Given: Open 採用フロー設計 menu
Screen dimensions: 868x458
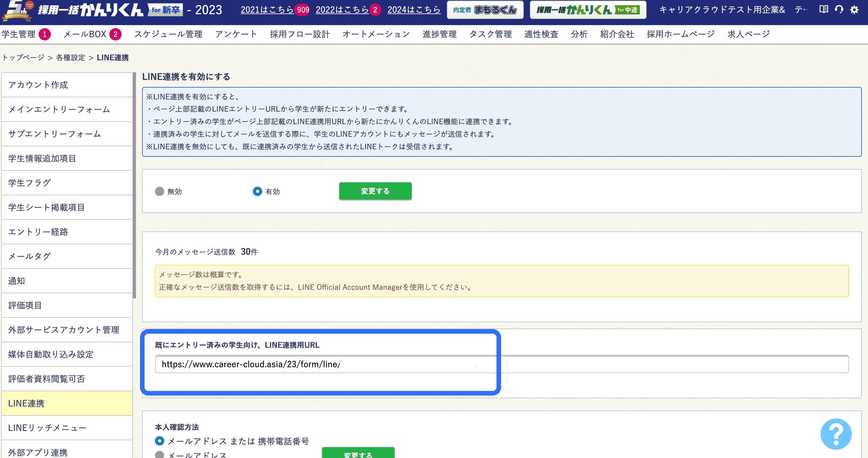Looking at the screenshot, I should click(300, 34).
